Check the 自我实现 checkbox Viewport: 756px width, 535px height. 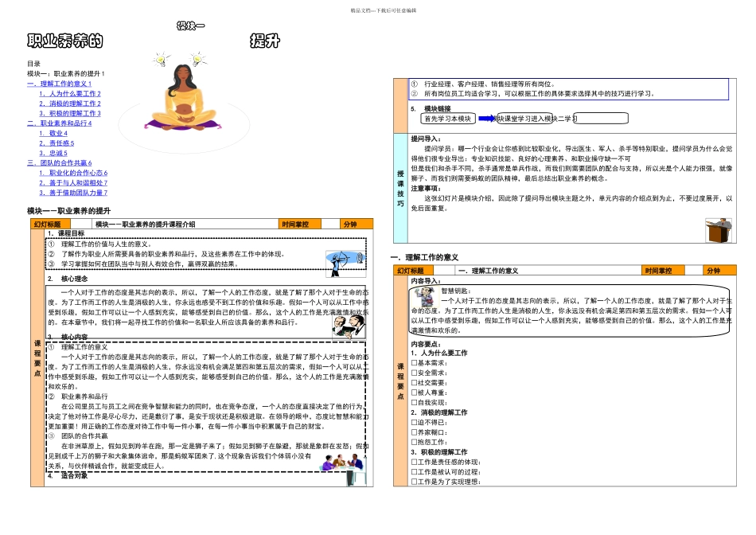(414, 402)
